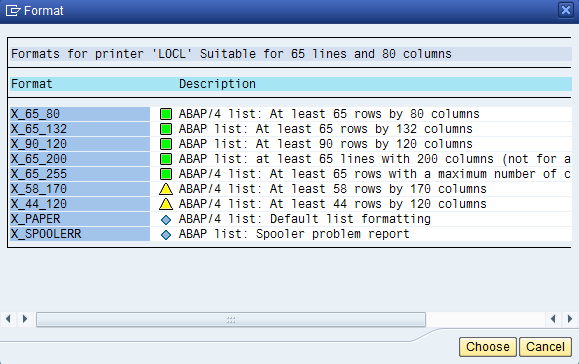Click the green status icon for X_65_80
Image resolution: width=579 pixels, height=364 pixels.
pyautogui.click(x=166, y=114)
